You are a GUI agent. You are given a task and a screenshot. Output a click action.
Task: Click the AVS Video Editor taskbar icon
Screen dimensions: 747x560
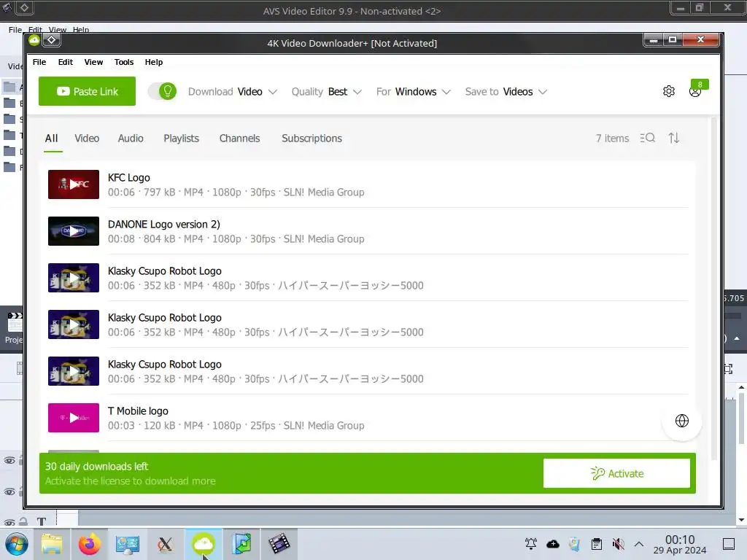[x=279, y=544]
